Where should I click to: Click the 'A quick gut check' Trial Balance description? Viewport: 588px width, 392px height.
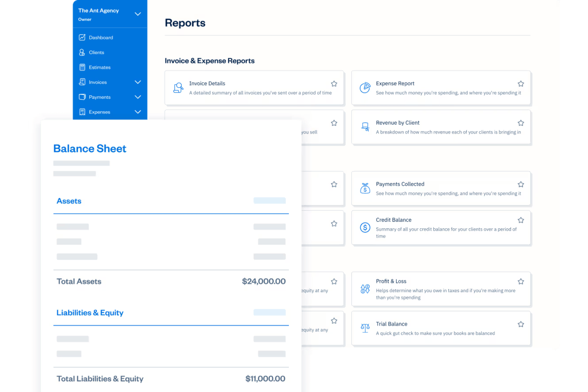(x=435, y=334)
